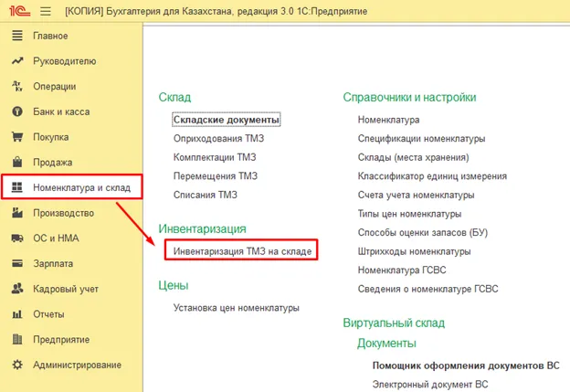
Task: Click the Администрирование gear icon
Action: (17, 365)
